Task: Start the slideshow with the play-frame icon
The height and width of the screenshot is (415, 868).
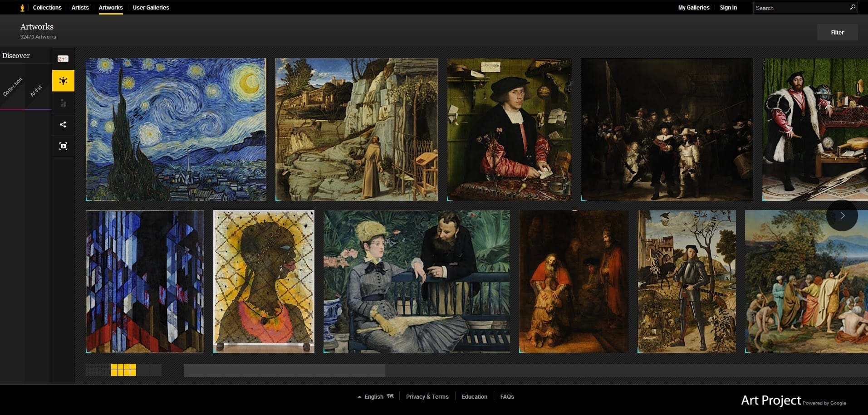Action: pos(63,146)
